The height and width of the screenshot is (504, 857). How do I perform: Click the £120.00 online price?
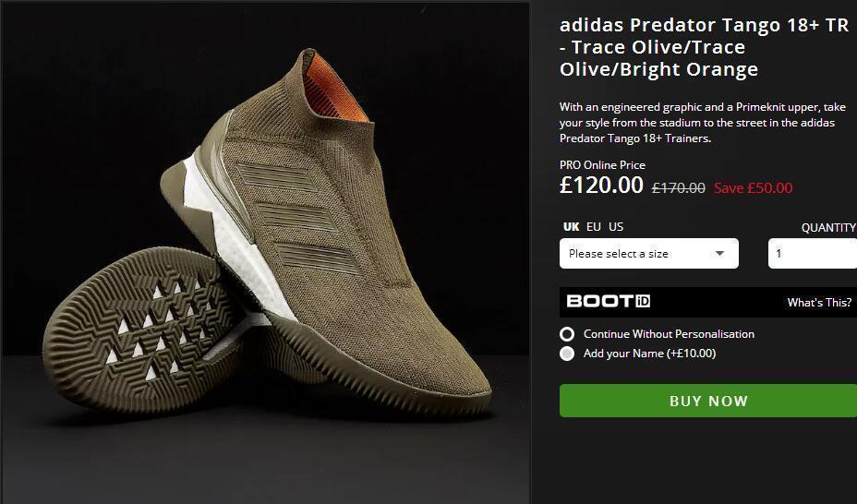[x=601, y=186]
